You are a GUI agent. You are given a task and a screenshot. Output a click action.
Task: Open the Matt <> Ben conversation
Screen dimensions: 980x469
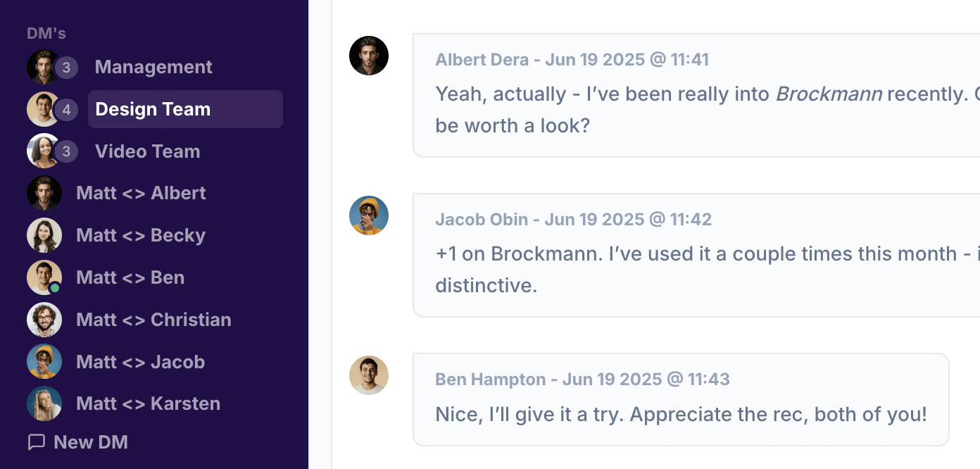130,277
